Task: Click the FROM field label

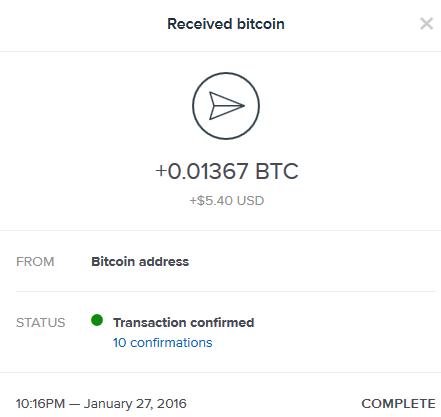Action: (x=35, y=262)
